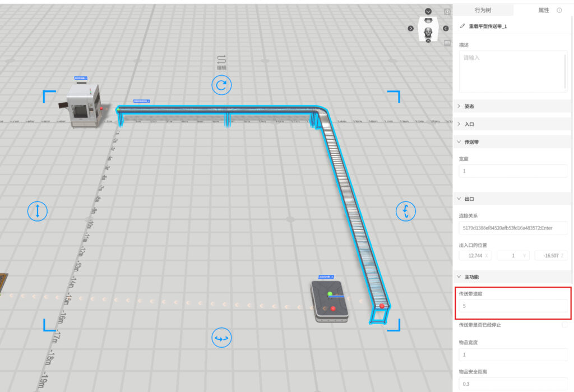574x392 pixels.
Task: Click the camera focus icon beside the view cube
Action: pos(447,12)
